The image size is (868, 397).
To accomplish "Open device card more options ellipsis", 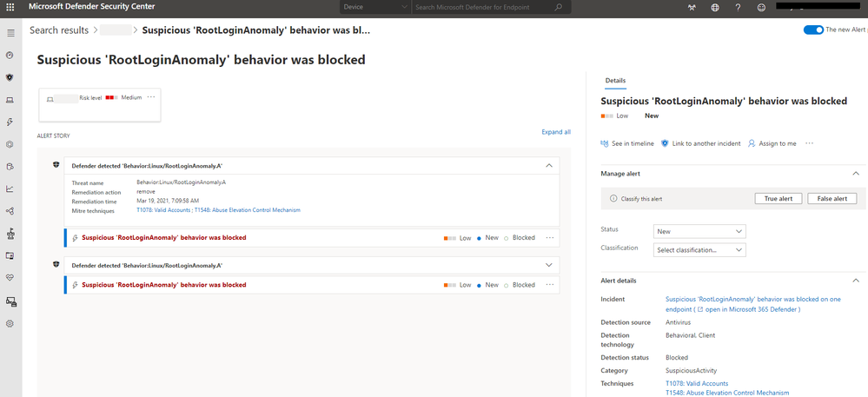I will tap(151, 97).
